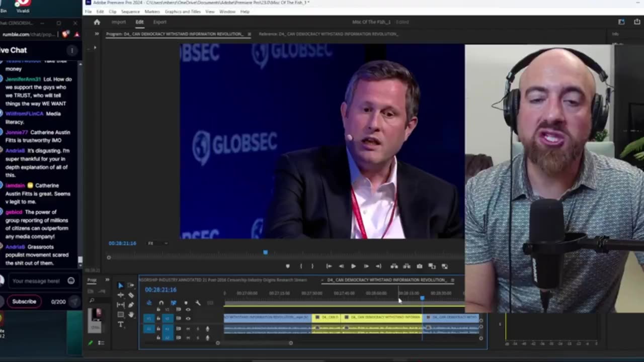Select the Rectangle tool

[x=120, y=314]
